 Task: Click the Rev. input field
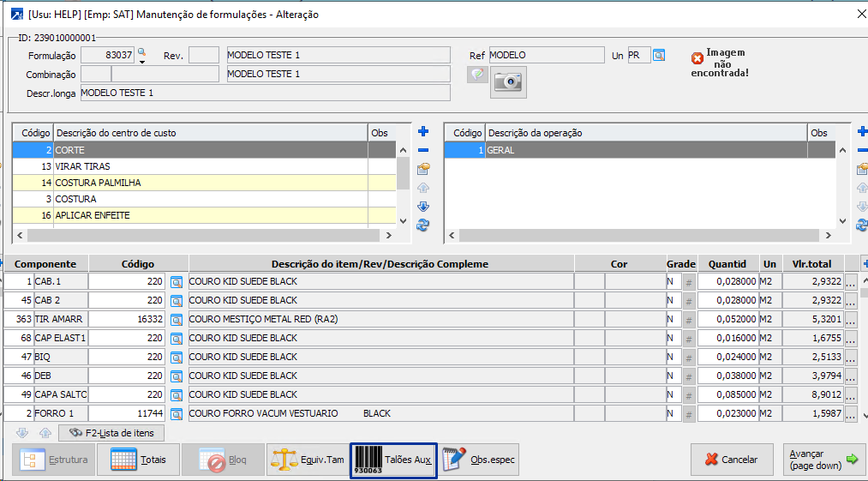click(204, 55)
